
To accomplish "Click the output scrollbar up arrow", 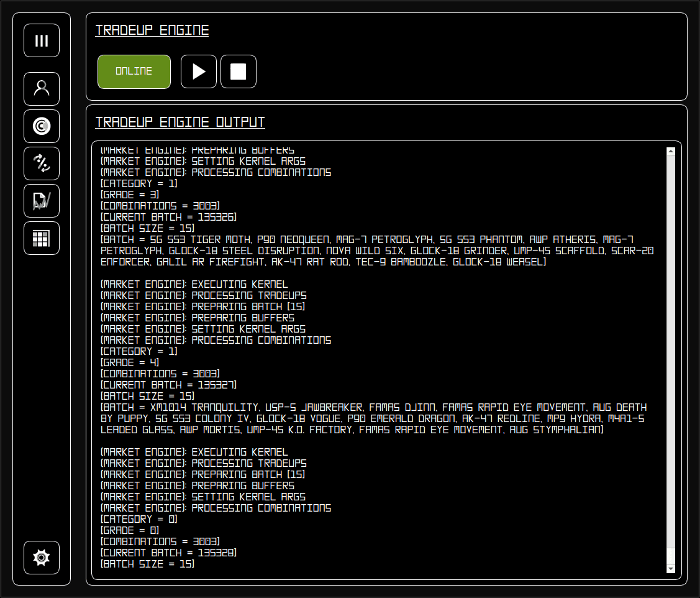I will point(670,151).
